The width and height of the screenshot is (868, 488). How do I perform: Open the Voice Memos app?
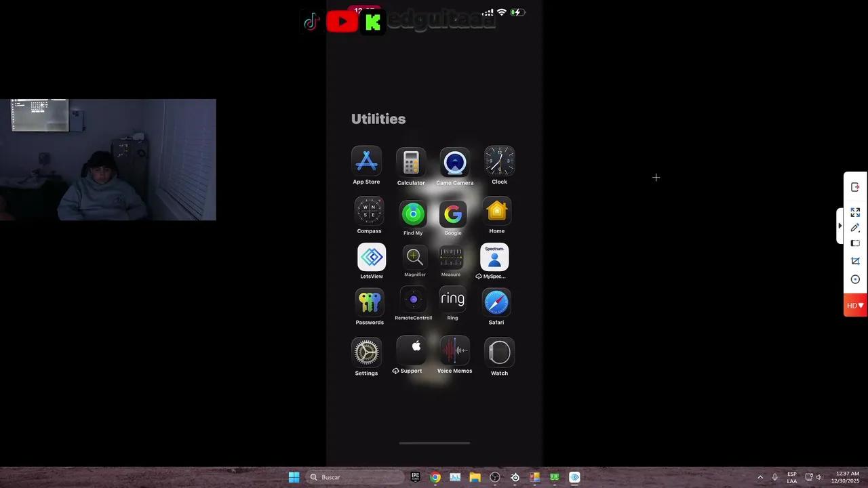coord(454,350)
